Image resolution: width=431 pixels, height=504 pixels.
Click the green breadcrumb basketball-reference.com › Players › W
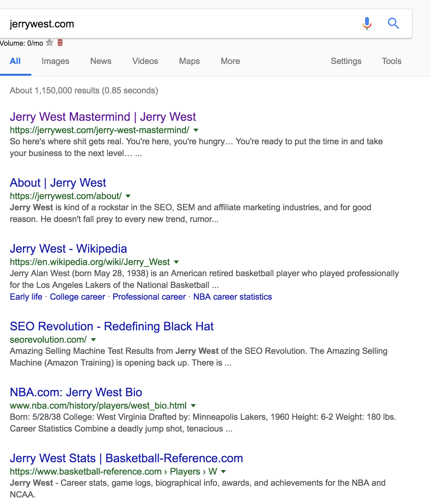[113, 472]
